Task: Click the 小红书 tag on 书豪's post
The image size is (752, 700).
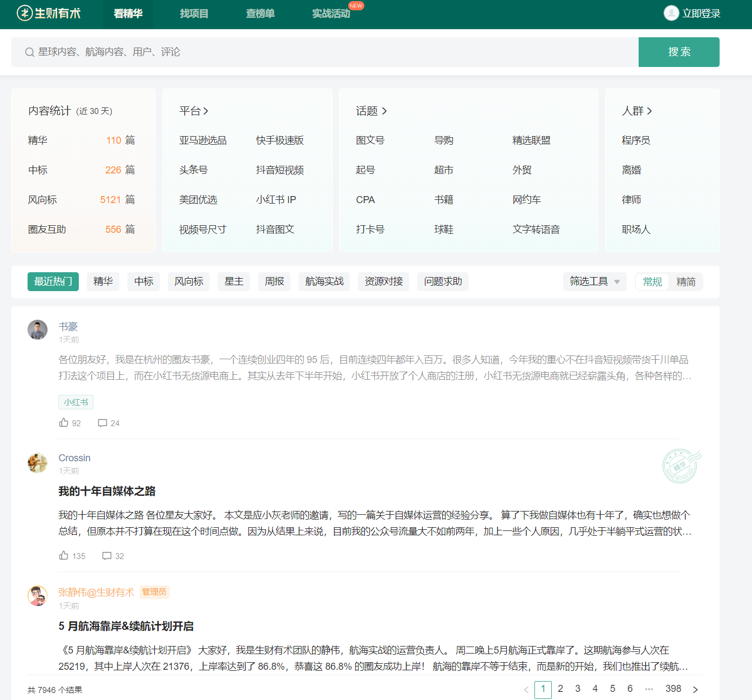Action: click(x=76, y=402)
